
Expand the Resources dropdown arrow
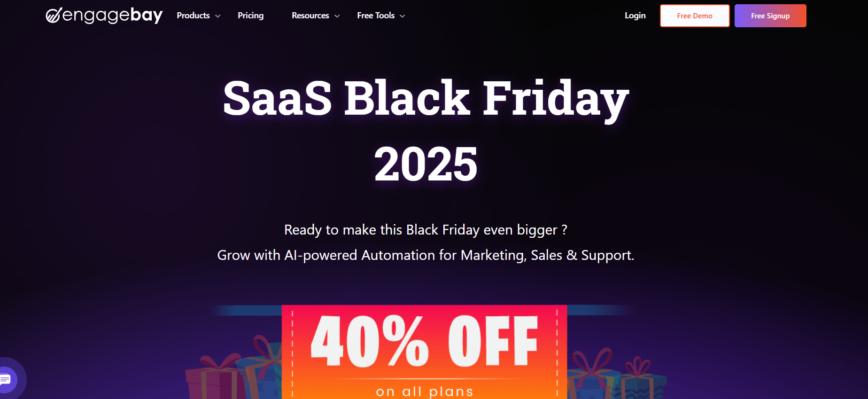coord(337,16)
